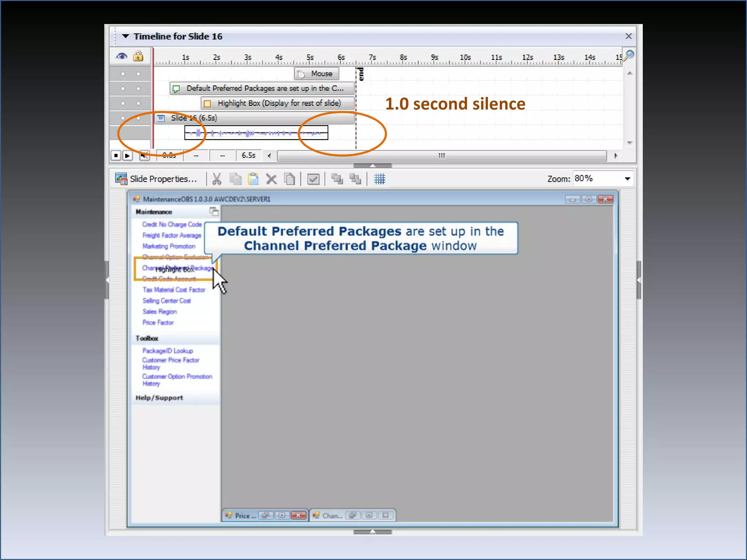Open Price Factor link
Image resolution: width=747 pixels, height=560 pixels.
click(158, 323)
